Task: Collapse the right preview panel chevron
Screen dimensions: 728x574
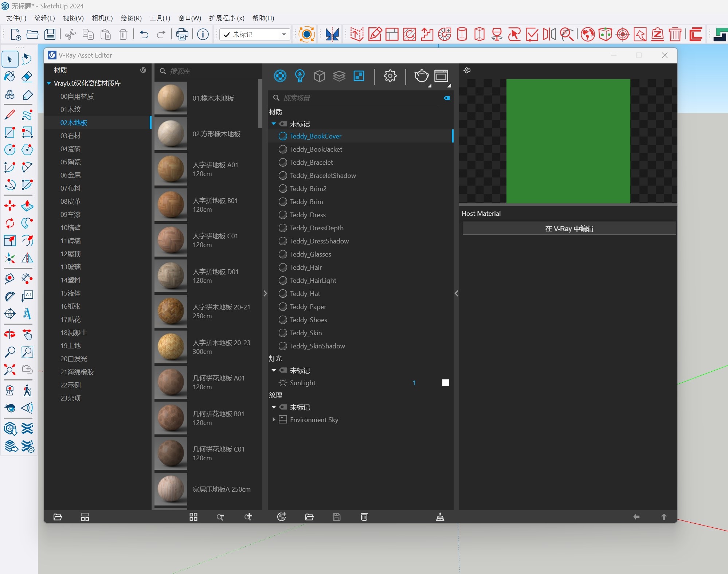Action: pyautogui.click(x=457, y=293)
